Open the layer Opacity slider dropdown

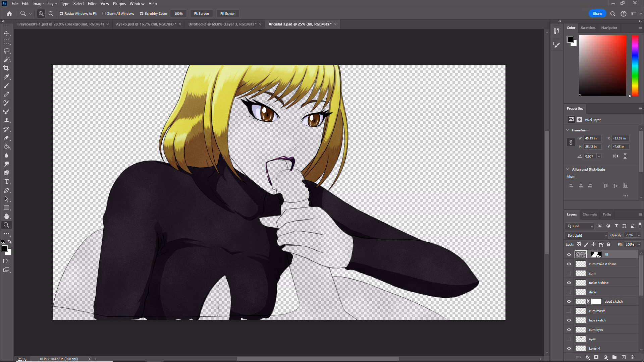point(639,235)
